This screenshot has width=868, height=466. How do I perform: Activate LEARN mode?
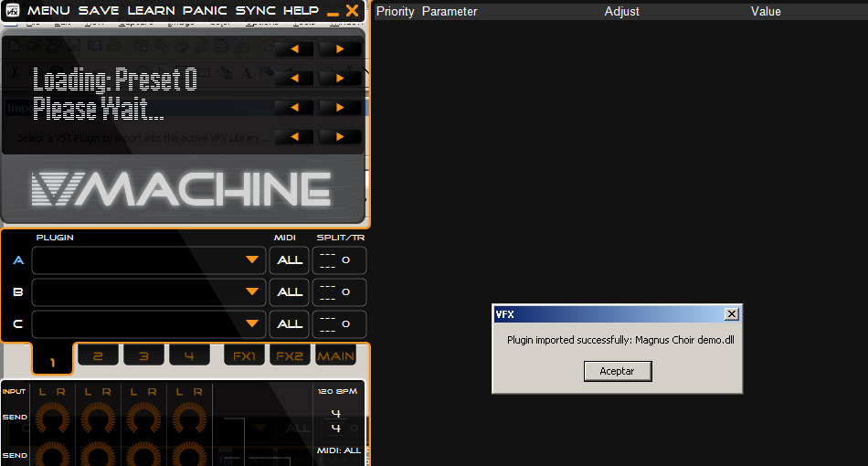pyautogui.click(x=151, y=11)
